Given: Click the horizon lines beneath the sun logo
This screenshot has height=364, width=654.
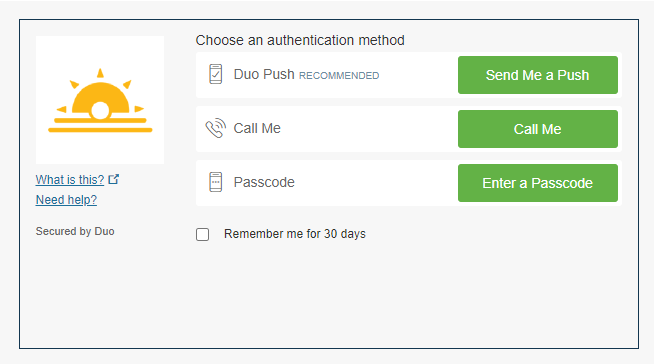Looking at the screenshot, I should click(x=100, y=126).
